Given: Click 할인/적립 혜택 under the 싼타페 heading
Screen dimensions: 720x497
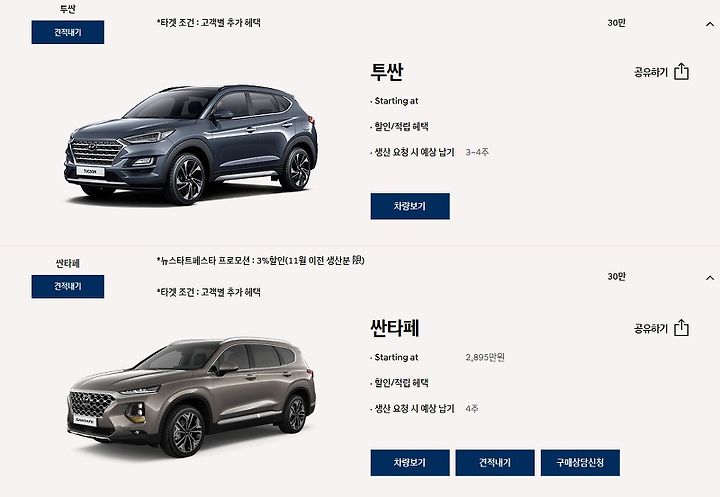Looking at the screenshot, I should pos(401,383).
